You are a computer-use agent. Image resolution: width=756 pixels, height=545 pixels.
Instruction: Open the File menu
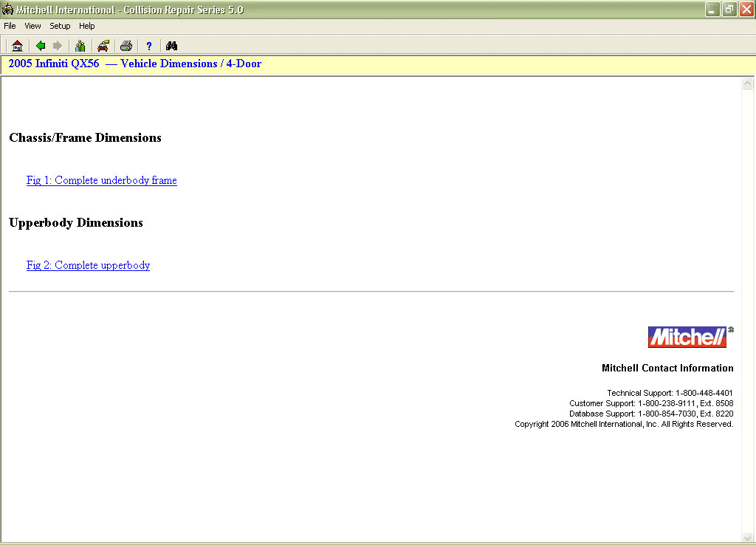(10, 26)
